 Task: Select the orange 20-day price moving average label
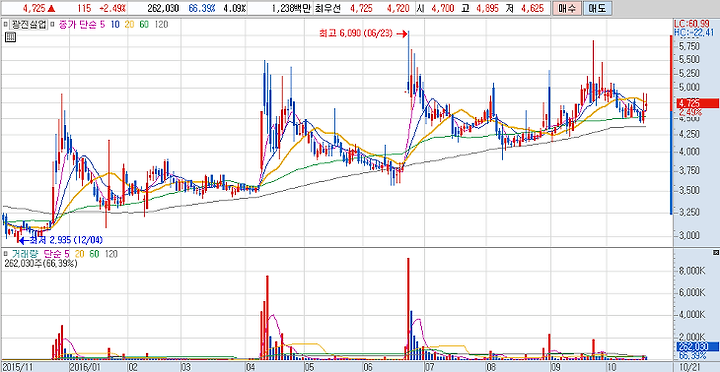click(x=129, y=25)
